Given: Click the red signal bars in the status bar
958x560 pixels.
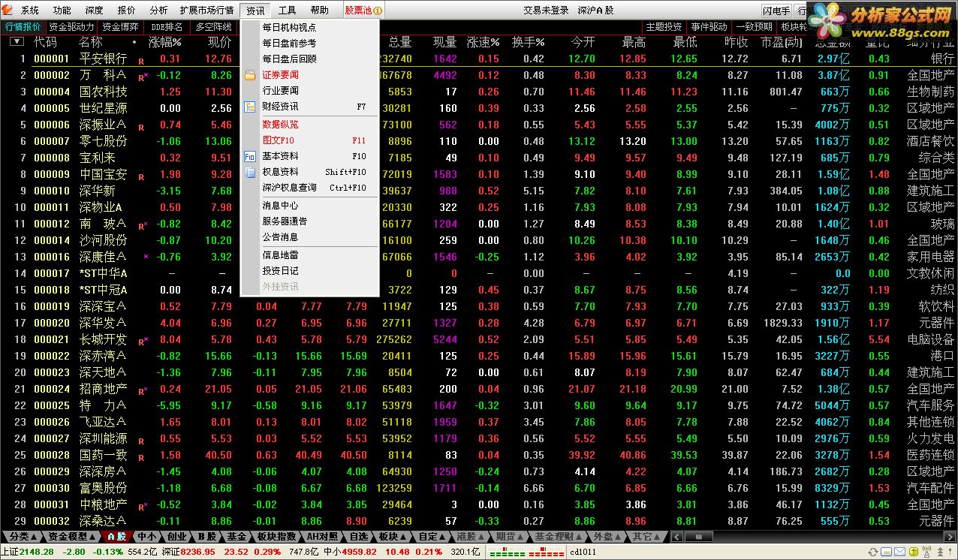Looking at the screenshot, I should (547, 552).
